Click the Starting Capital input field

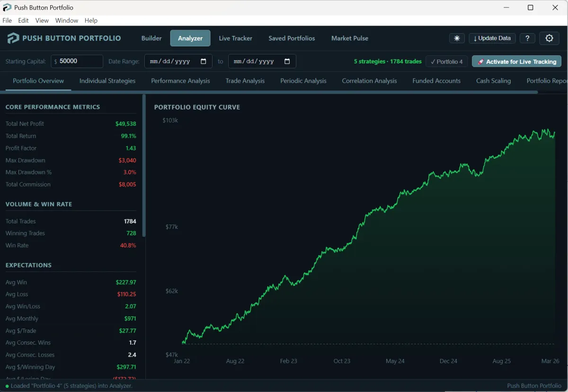(80, 61)
